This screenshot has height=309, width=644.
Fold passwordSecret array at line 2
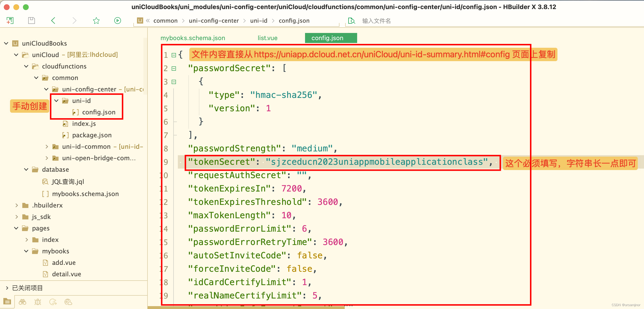[x=174, y=68]
